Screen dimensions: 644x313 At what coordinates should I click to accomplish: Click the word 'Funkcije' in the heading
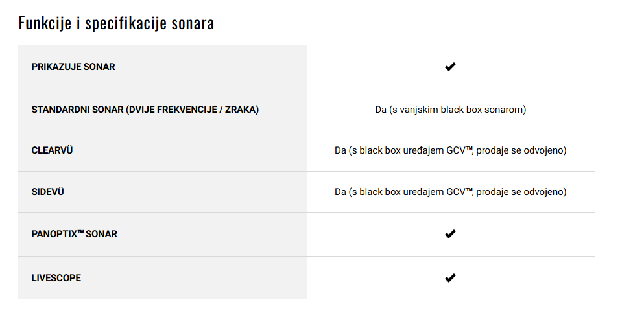[x=45, y=24]
